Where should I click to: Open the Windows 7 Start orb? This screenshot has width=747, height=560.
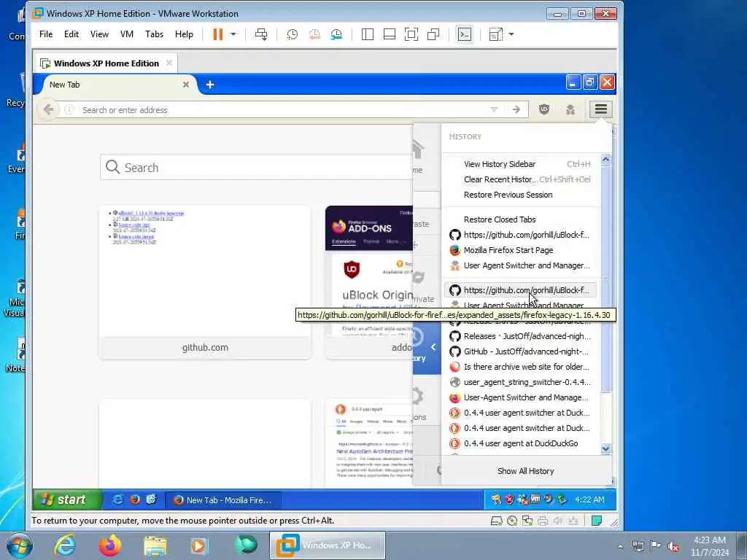click(20, 545)
